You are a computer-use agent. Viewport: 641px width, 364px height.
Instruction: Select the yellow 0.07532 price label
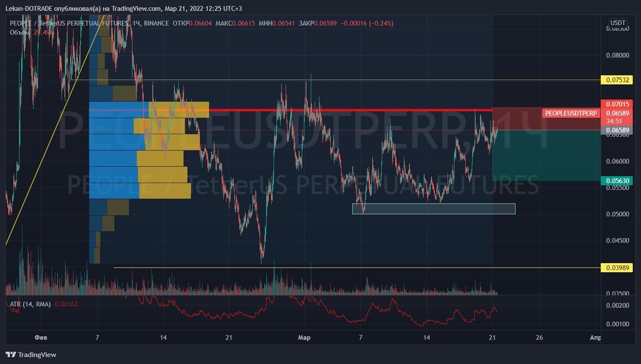tap(616, 80)
